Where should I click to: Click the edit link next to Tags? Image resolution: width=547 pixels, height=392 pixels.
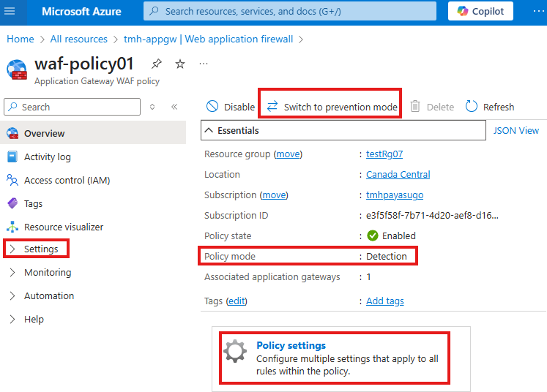coord(237,301)
